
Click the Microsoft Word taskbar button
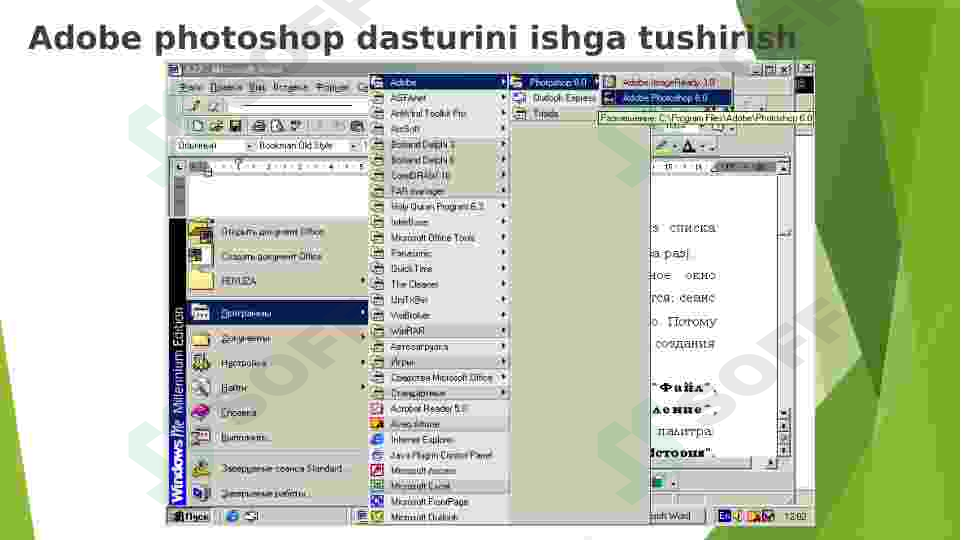(677, 516)
